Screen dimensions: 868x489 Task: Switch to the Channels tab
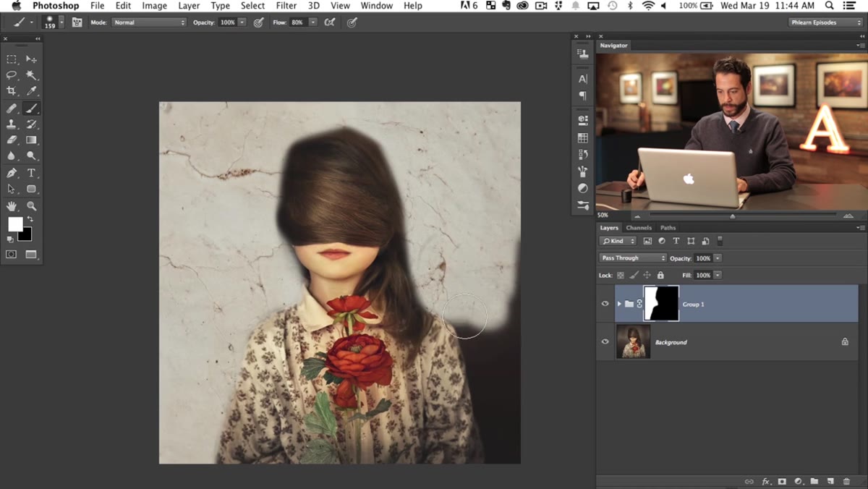pos(639,228)
